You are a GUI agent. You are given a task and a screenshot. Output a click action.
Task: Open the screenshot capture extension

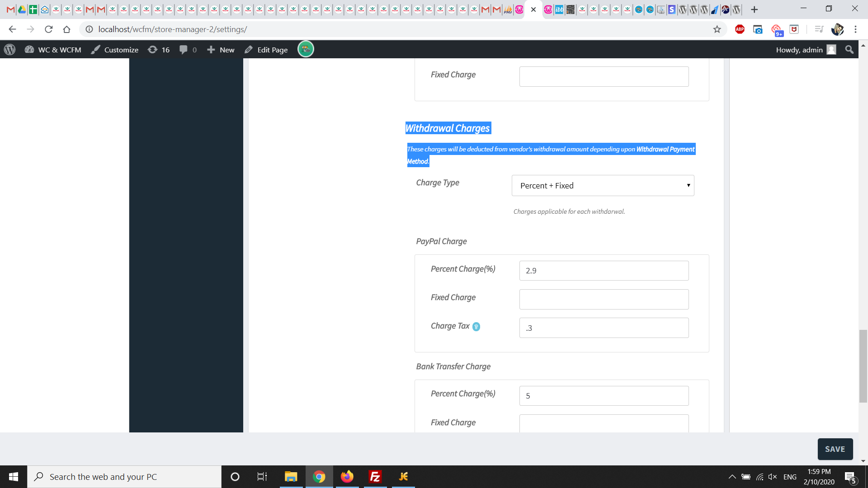tap(758, 29)
